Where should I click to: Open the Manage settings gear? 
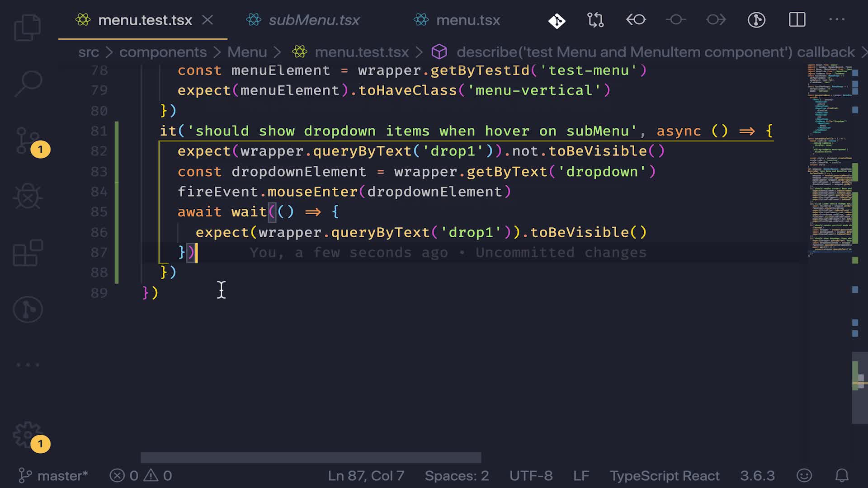click(x=27, y=435)
